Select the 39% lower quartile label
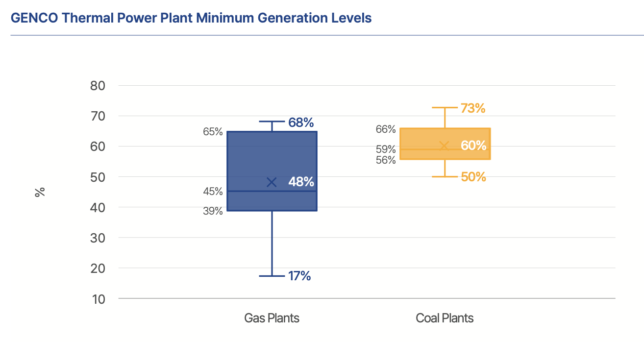The width and height of the screenshot is (644, 342). 213,211
